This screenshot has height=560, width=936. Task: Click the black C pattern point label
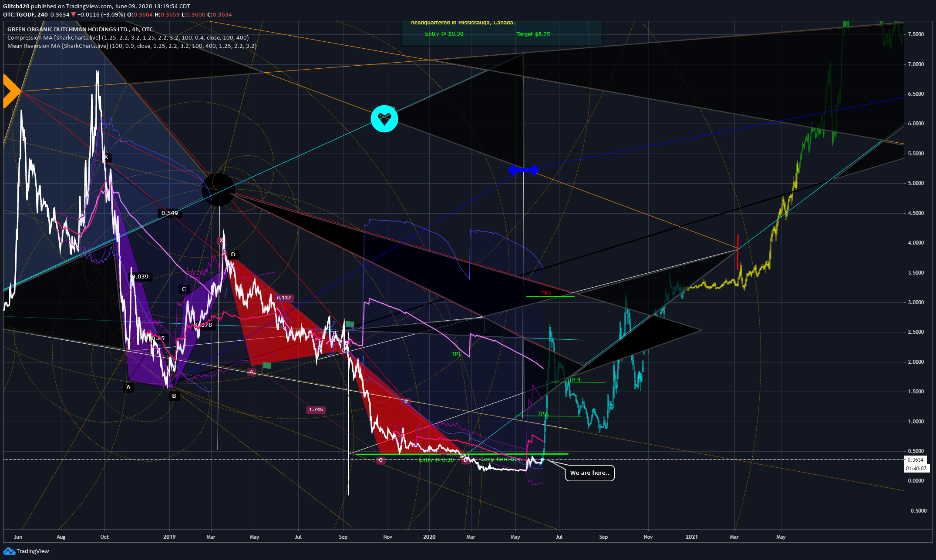tap(184, 289)
